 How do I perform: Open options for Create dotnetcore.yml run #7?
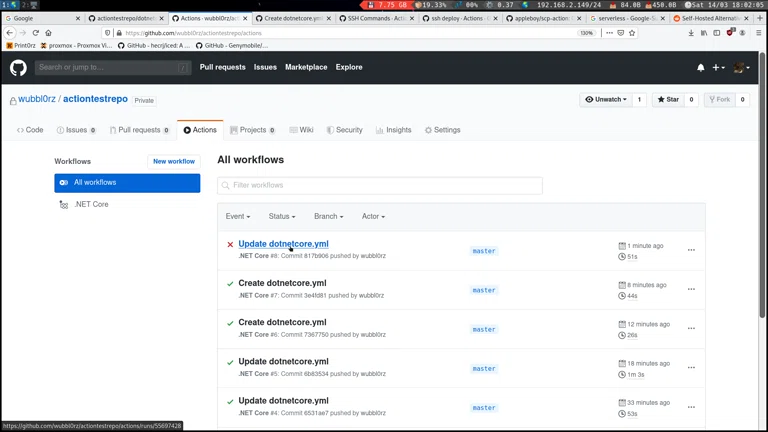(691, 289)
